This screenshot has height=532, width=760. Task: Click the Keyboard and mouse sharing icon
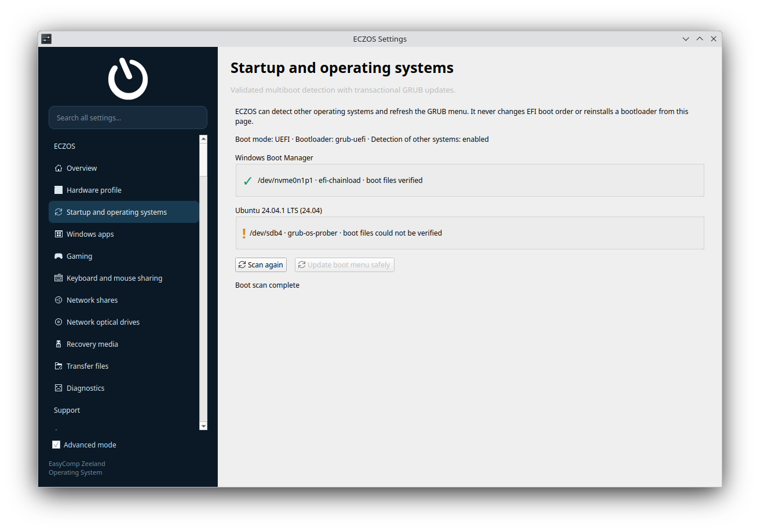tap(59, 278)
